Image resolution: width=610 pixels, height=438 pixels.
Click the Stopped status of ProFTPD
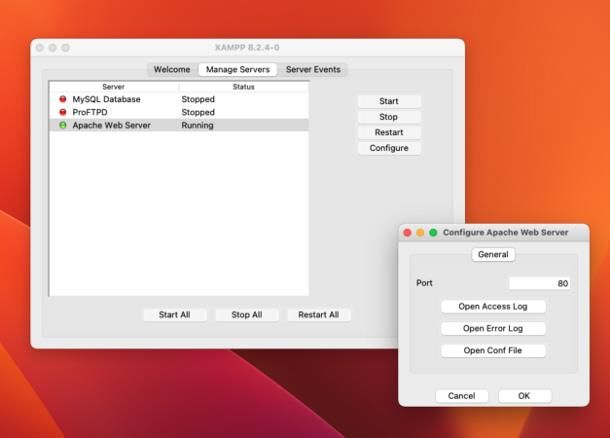(198, 112)
